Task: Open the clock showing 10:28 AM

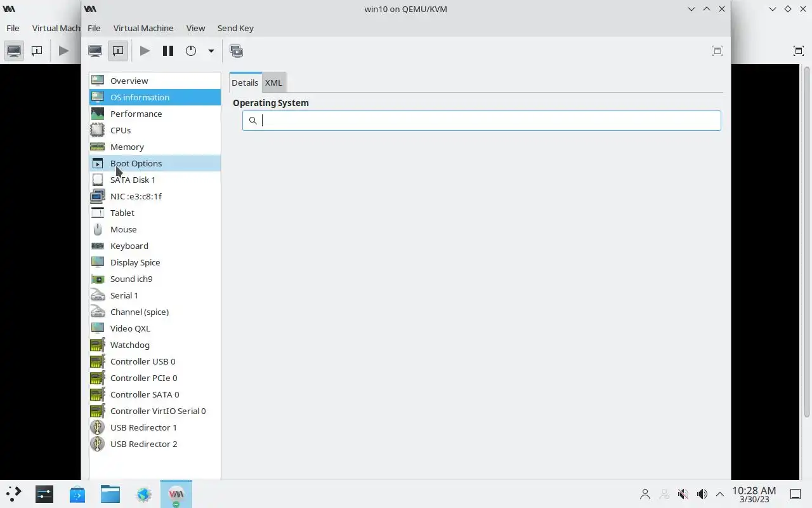Action: tap(754, 494)
